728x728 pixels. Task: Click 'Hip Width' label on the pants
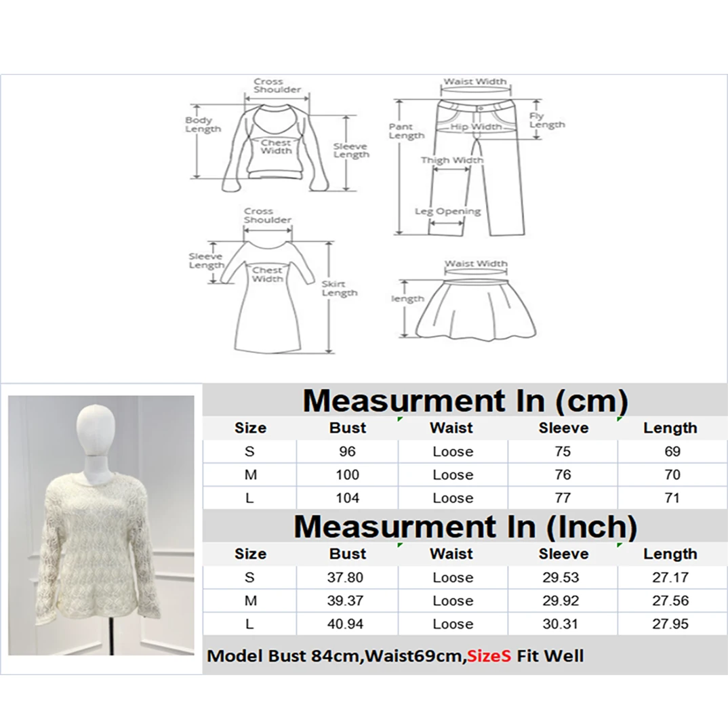click(x=476, y=126)
